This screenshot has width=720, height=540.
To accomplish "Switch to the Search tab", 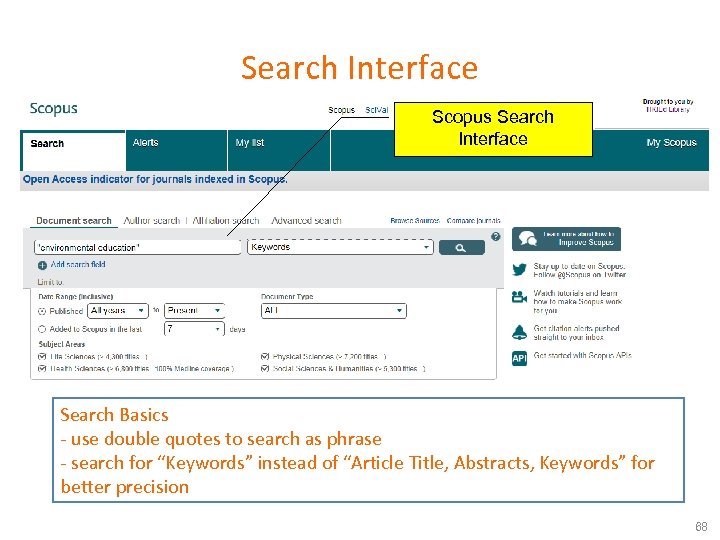I will click(x=73, y=151).
